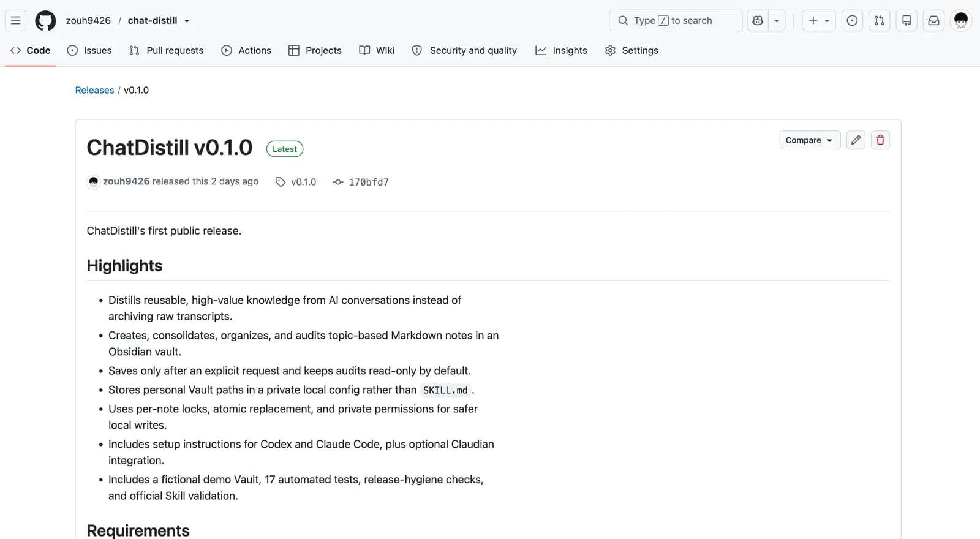Switch to the Insights tab

[561, 50]
